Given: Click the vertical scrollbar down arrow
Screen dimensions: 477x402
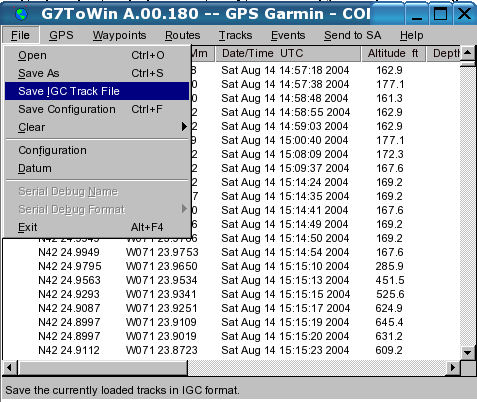Looking at the screenshot, I should coord(468,353).
